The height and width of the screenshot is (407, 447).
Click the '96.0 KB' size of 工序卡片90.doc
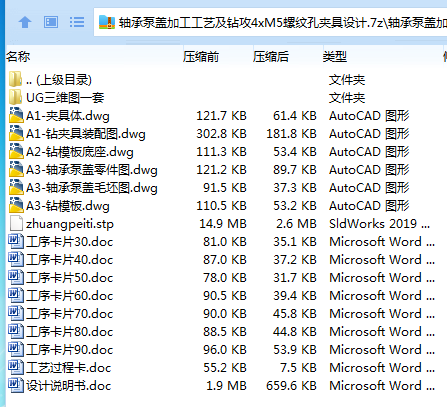click(x=225, y=349)
